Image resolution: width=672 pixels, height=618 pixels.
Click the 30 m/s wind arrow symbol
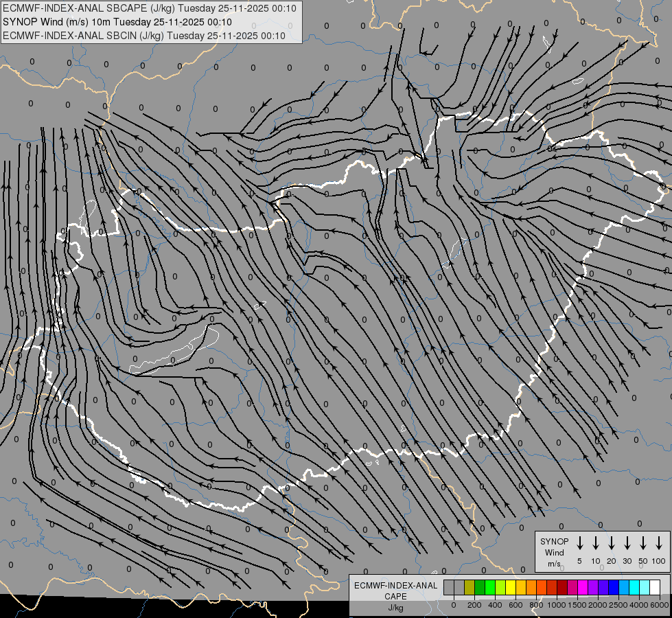[627, 543]
